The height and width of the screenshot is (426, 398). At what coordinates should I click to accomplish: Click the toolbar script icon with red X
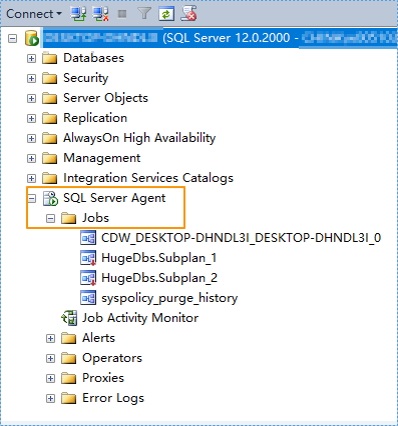(x=188, y=14)
